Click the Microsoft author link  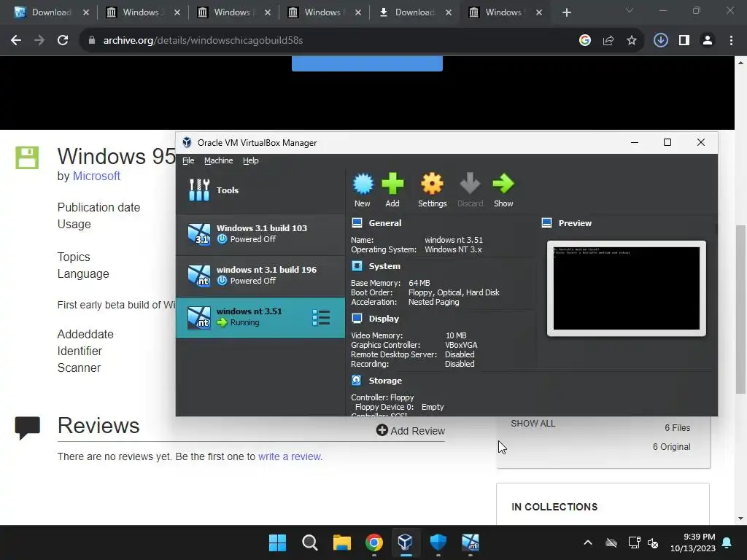pyautogui.click(x=96, y=176)
